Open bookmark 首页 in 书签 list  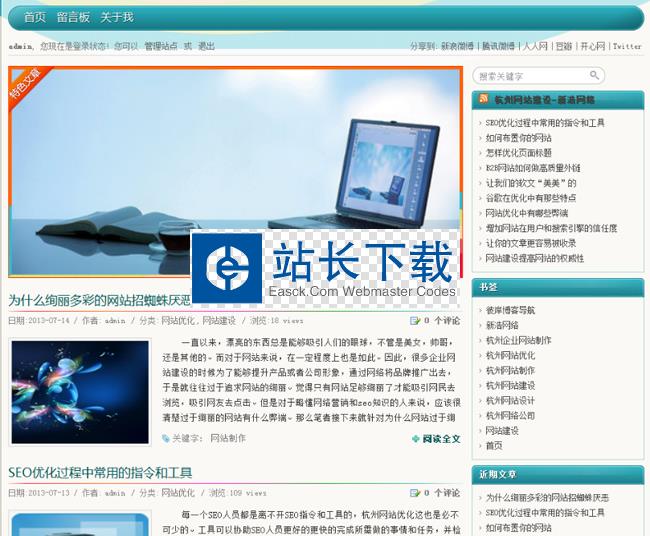pyautogui.click(x=494, y=446)
